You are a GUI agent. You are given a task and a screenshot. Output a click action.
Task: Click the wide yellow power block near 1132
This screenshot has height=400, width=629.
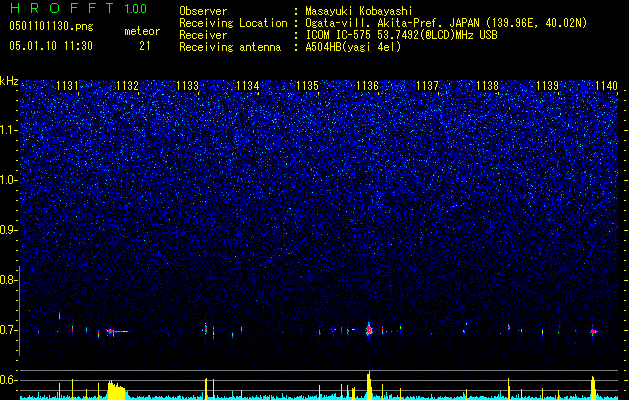pyautogui.click(x=117, y=390)
